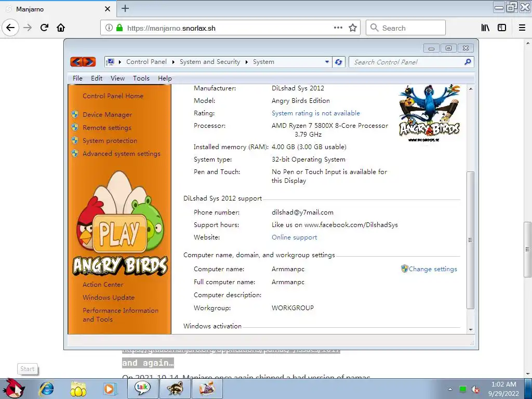Open the Help menu
This screenshot has height=399, width=532.
pos(165,78)
